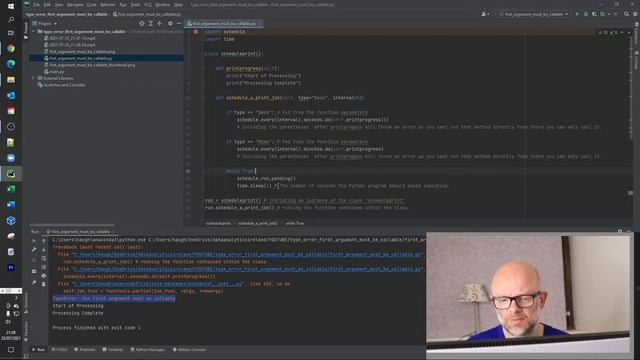Select first_argument_must_be_callable.png in project tree

click(x=82, y=51)
